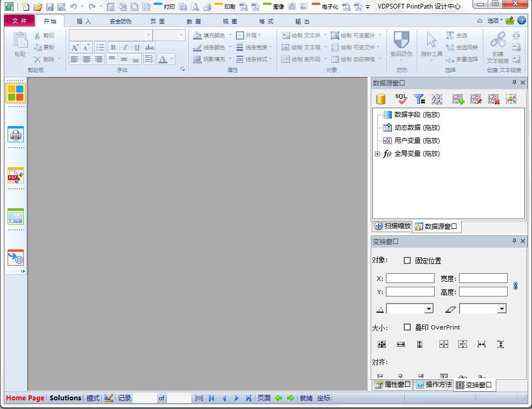The width and height of the screenshot is (532, 409).
Task: Click Solutions in the status bar
Action: click(65, 398)
